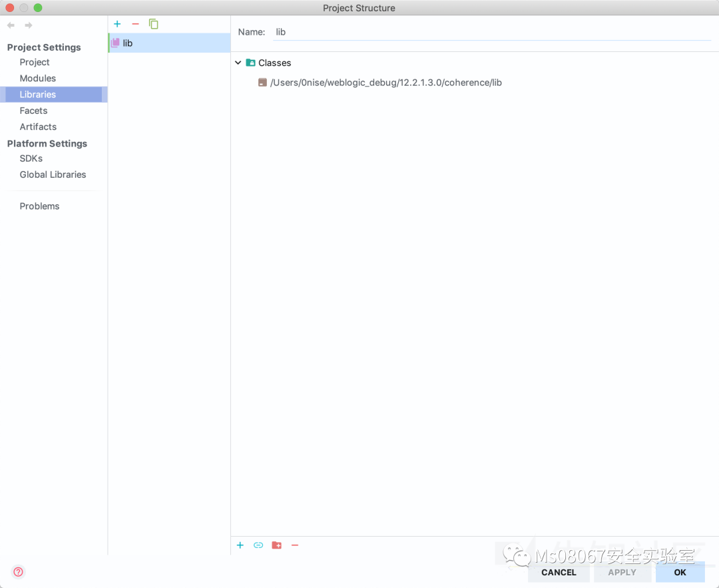Add a new project library

point(117,24)
